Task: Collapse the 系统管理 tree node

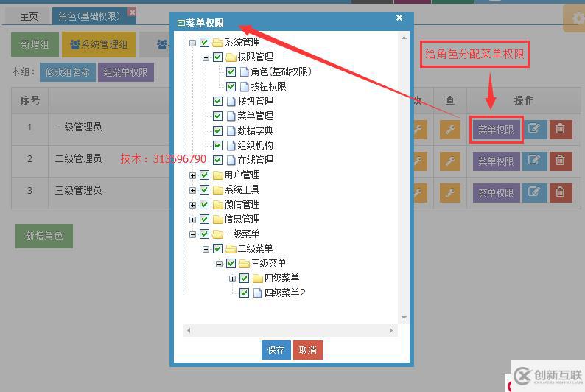Action: (192, 43)
